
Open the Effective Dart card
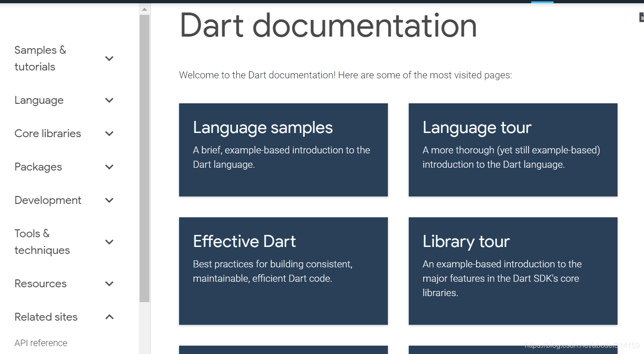pyautogui.click(x=283, y=271)
